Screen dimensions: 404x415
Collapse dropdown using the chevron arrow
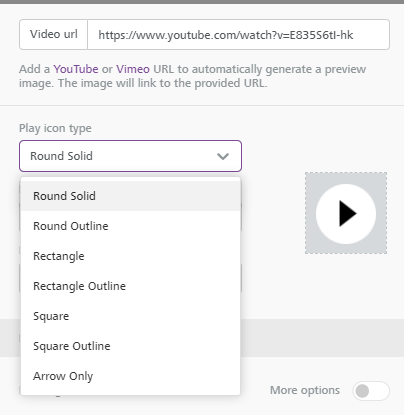223,156
